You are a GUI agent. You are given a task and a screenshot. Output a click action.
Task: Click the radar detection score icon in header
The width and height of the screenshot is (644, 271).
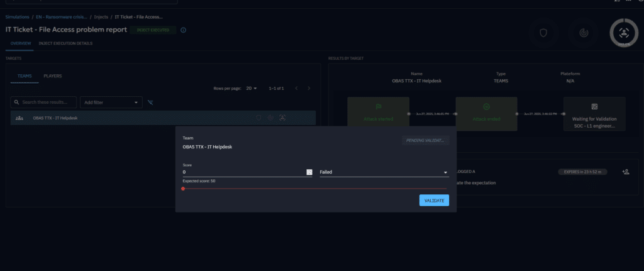point(583,33)
